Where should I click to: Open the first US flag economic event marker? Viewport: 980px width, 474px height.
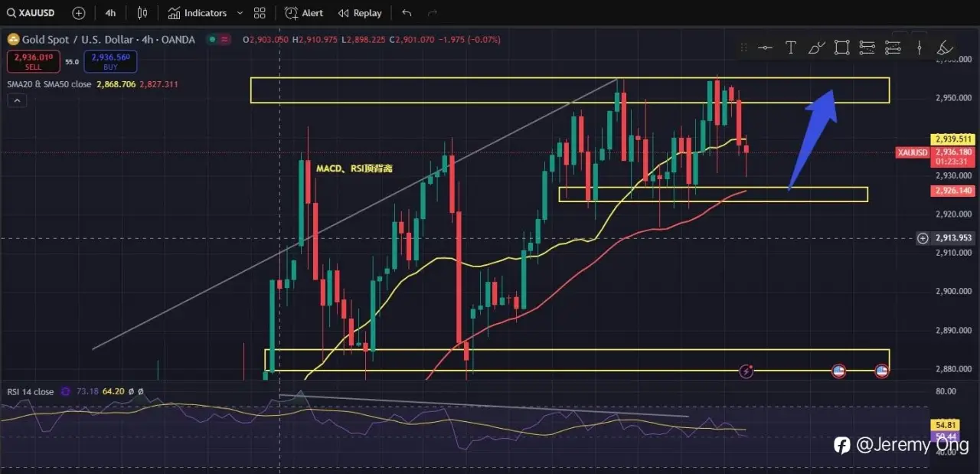838,371
